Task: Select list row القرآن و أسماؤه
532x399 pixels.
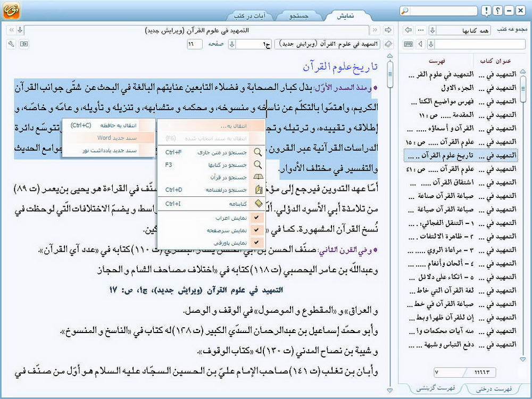Action: coord(461,129)
